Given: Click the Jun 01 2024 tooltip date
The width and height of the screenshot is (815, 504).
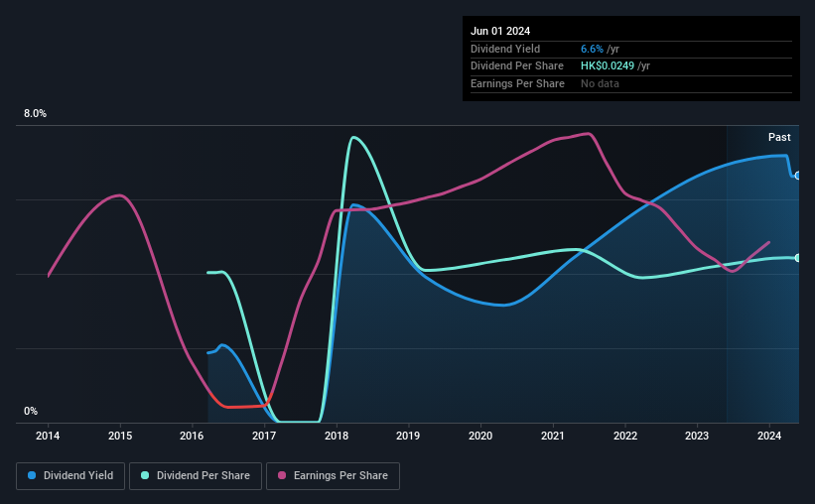Looking at the screenshot, I should [x=500, y=31].
